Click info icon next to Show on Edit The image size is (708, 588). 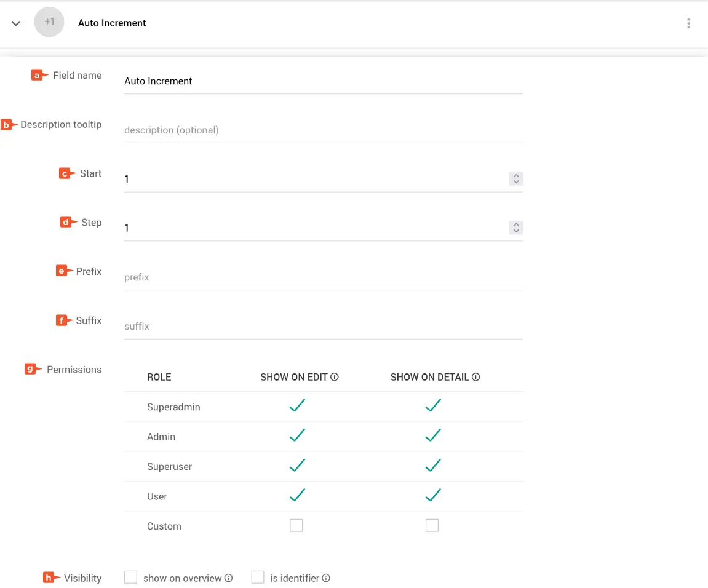pos(335,377)
